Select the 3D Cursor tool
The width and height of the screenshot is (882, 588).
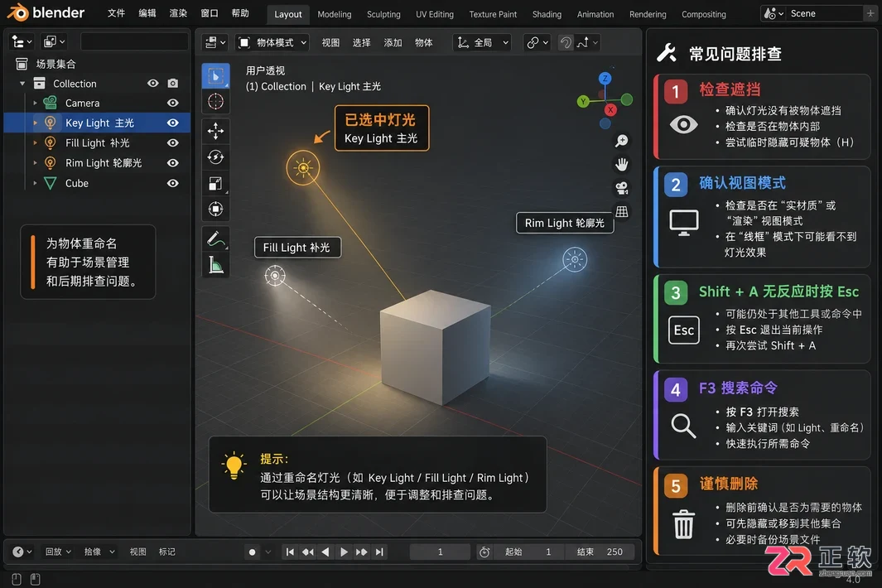coord(215,101)
